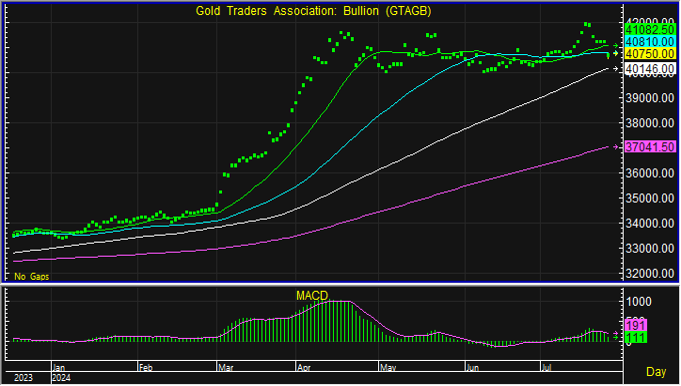
Task: Select the green 41082.50 price label
Action: pyautogui.click(x=650, y=30)
